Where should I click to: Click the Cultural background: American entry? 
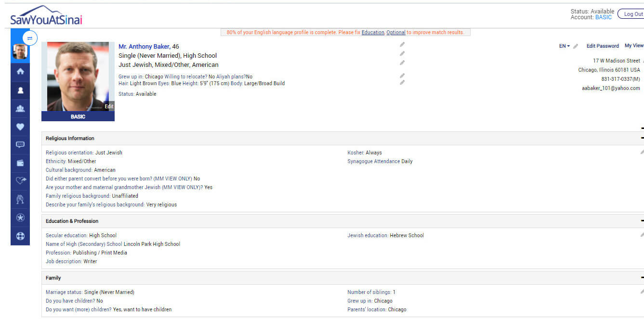[80, 170]
